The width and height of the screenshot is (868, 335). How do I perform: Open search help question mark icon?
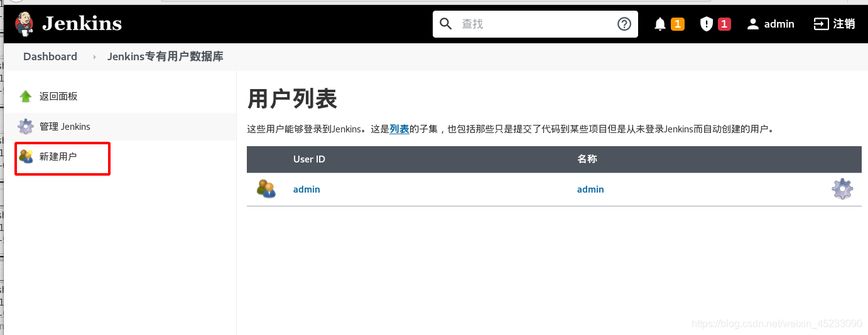point(624,24)
